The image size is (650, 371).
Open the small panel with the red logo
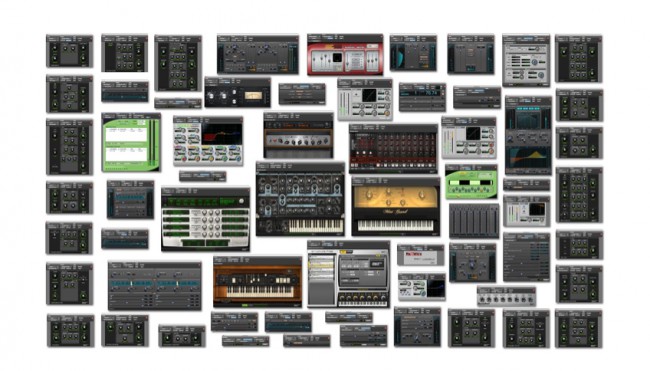421,255
